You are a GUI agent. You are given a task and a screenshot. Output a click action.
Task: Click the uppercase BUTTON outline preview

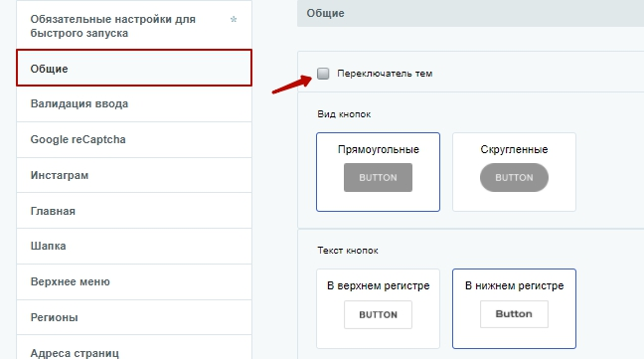[378, 314]
